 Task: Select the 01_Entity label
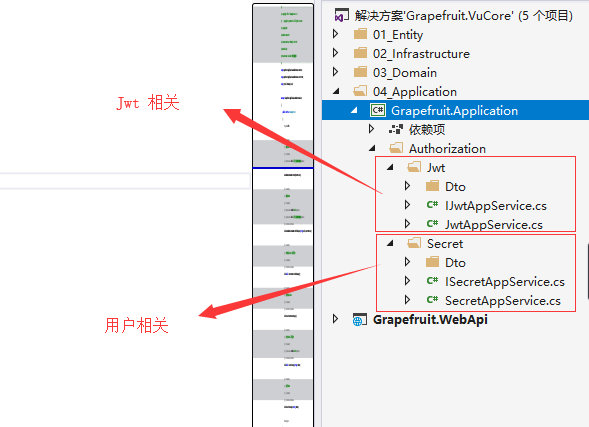click(398, 35)
